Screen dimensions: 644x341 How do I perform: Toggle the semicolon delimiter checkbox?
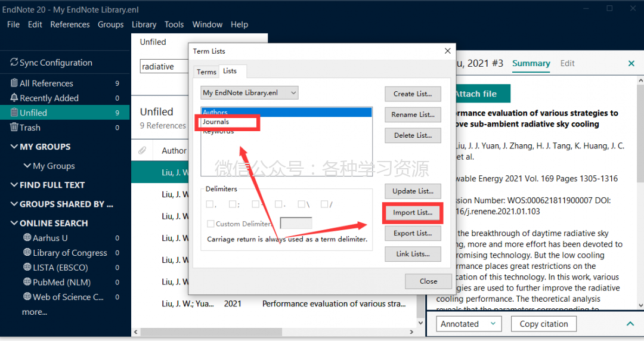(x=233, y=204)
